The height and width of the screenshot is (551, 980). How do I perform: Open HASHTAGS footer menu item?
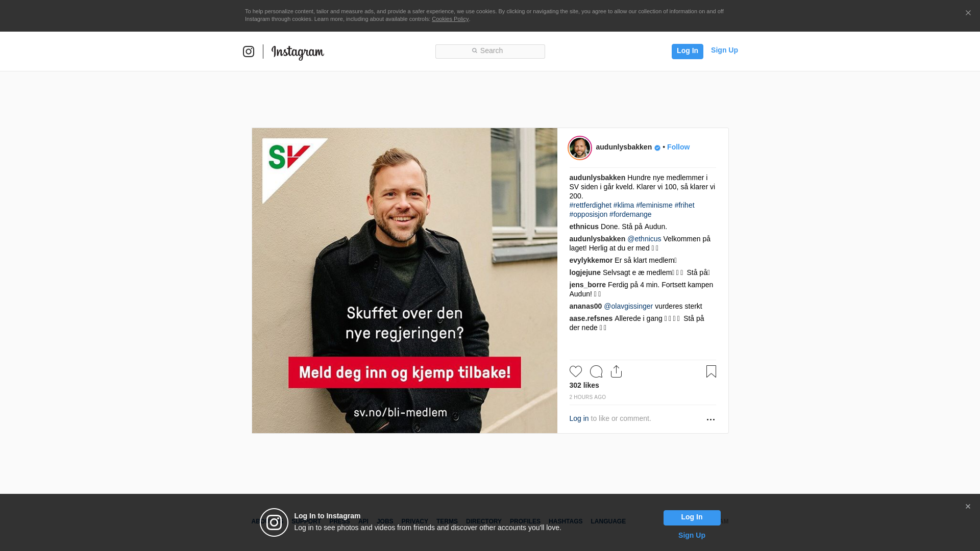(566, 521)
